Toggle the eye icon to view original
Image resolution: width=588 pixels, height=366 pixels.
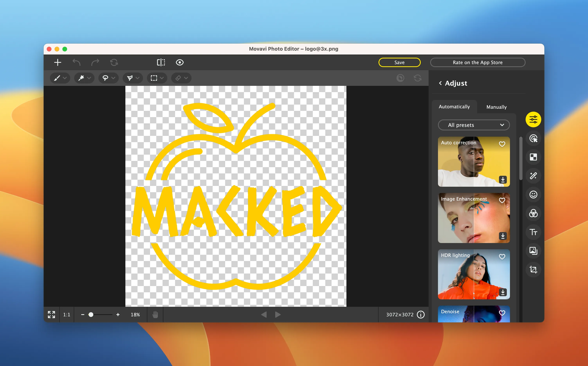180,62
